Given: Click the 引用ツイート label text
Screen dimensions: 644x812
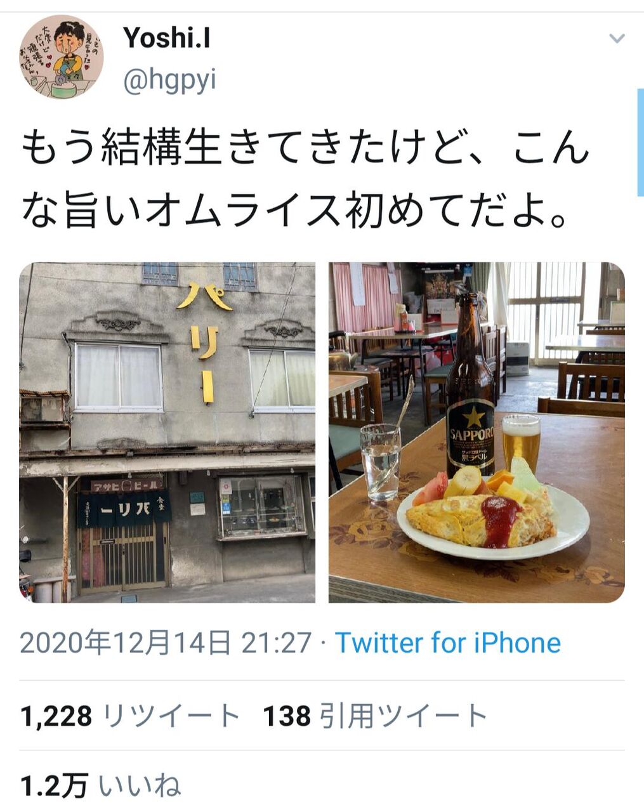Looking at the screenshot, I should 404,716.
